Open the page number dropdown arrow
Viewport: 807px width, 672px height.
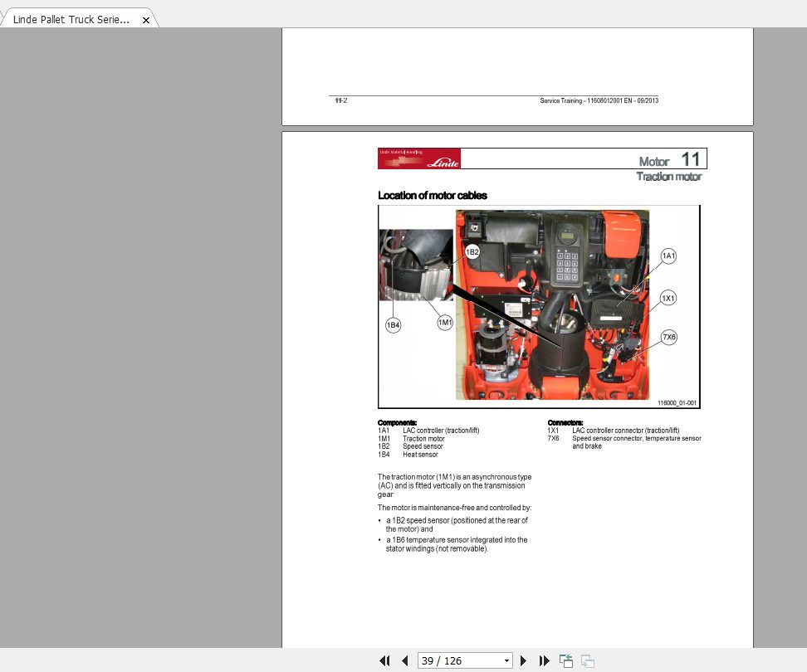click(x=507, y=660)
